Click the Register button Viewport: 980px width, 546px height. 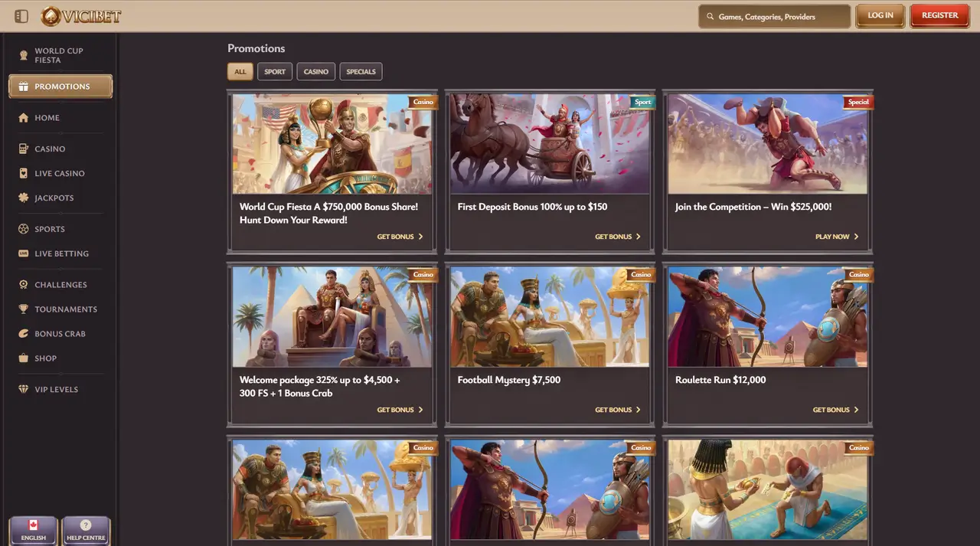pyautogui.click(x=939, y=15)
